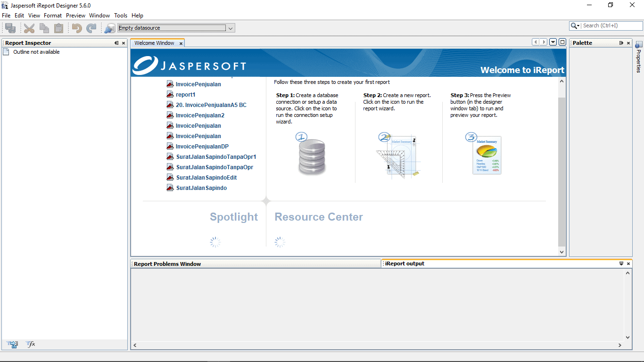Minimize the iReport output panel
The height and width of the screenshot is (362, 644).
(621, 263)
